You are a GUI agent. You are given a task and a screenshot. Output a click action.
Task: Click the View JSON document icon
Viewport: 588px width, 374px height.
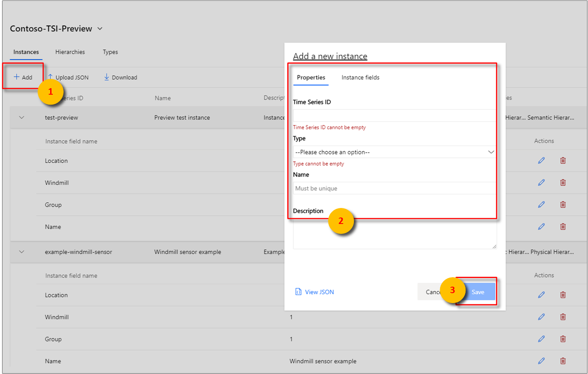point(298,292)
